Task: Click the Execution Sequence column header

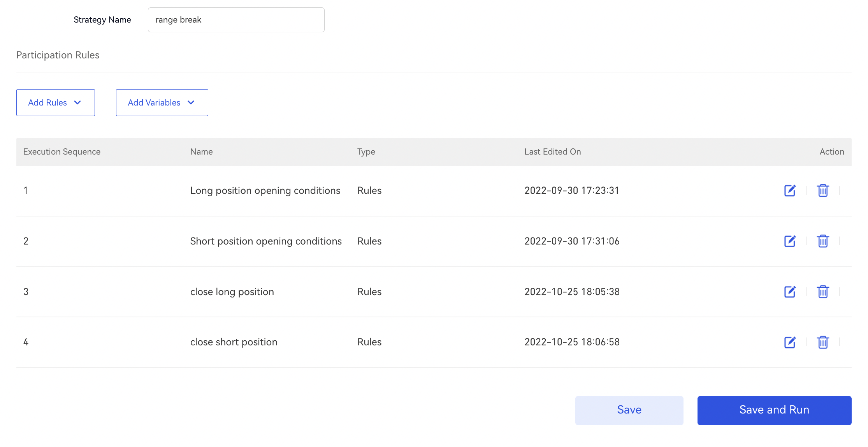Action: pos(61,152)
